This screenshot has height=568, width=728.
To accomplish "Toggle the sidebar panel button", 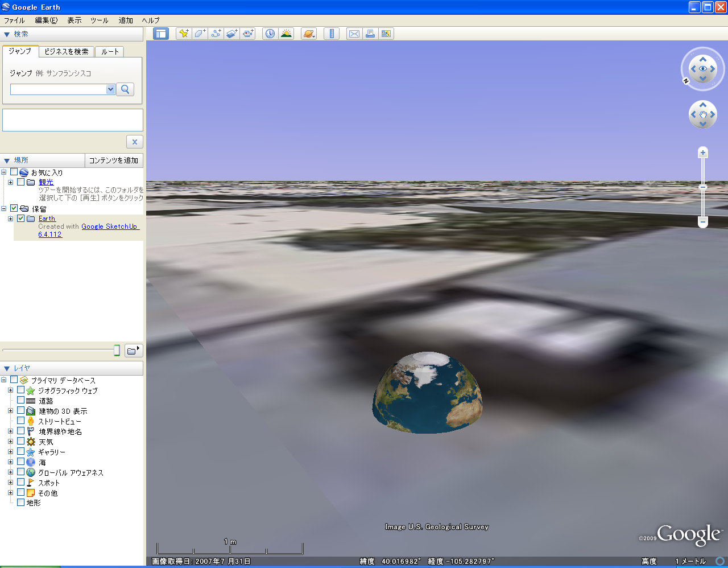I will (x=161, y=34).
